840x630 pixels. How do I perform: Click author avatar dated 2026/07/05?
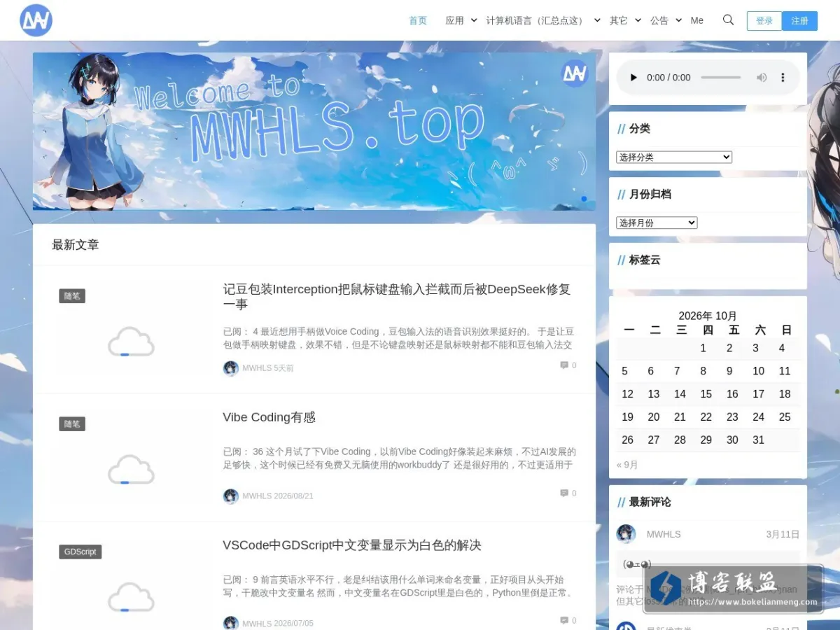pyautogui.click(x=231, y=623)
